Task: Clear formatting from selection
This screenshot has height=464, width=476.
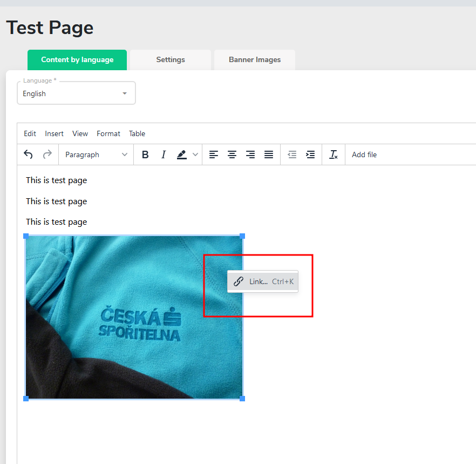Action: click(334, 154)
